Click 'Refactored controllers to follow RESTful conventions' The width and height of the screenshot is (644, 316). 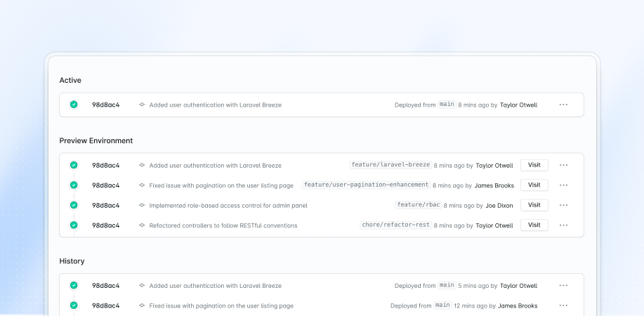coord(223,225)
